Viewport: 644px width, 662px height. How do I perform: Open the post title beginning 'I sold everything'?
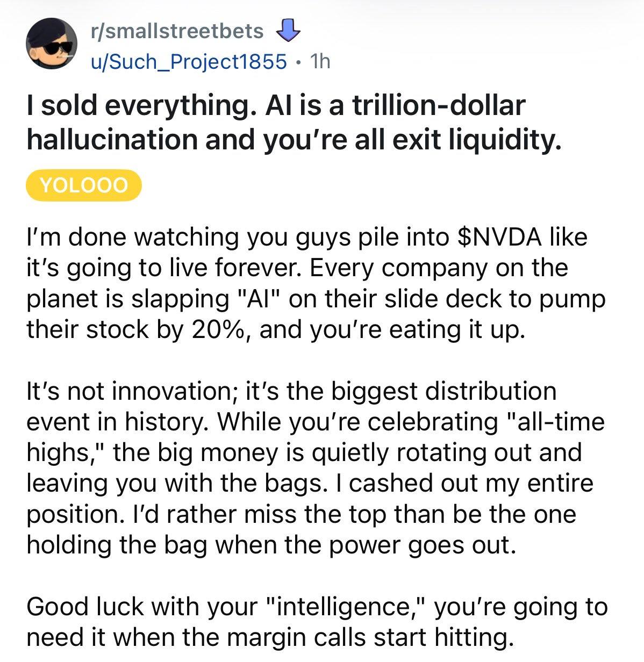coord(294,122)
